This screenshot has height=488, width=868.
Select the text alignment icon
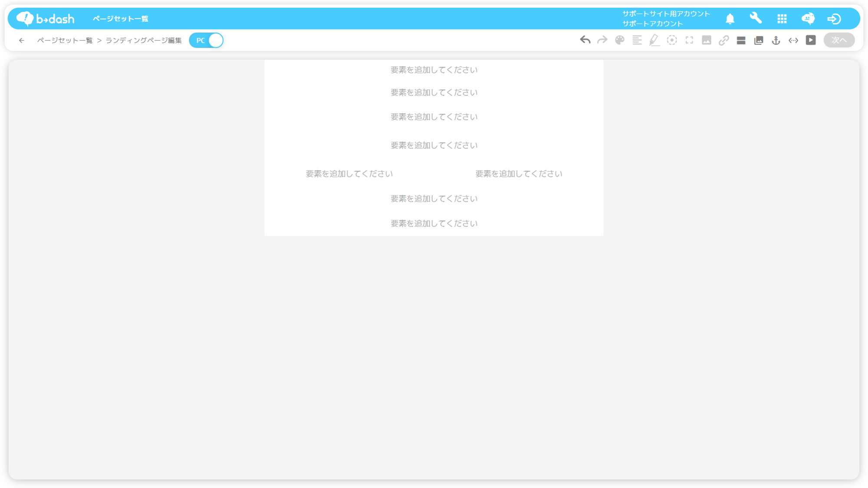point(637,40)
